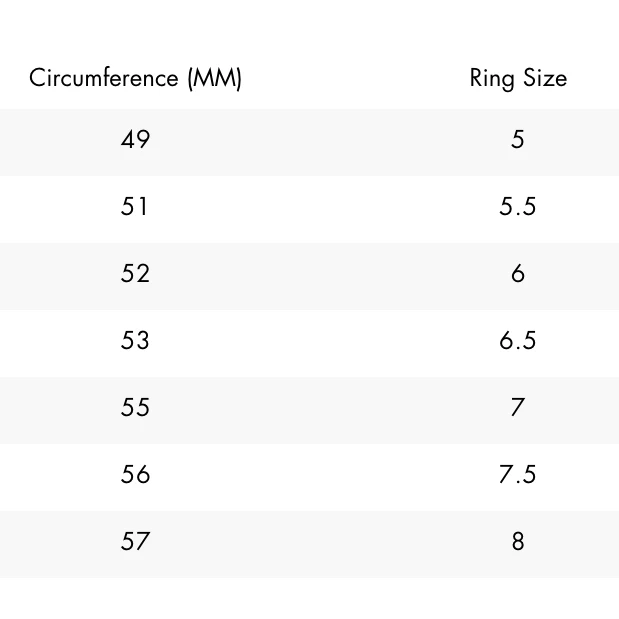Choose ring size 8

click(517, 541)
